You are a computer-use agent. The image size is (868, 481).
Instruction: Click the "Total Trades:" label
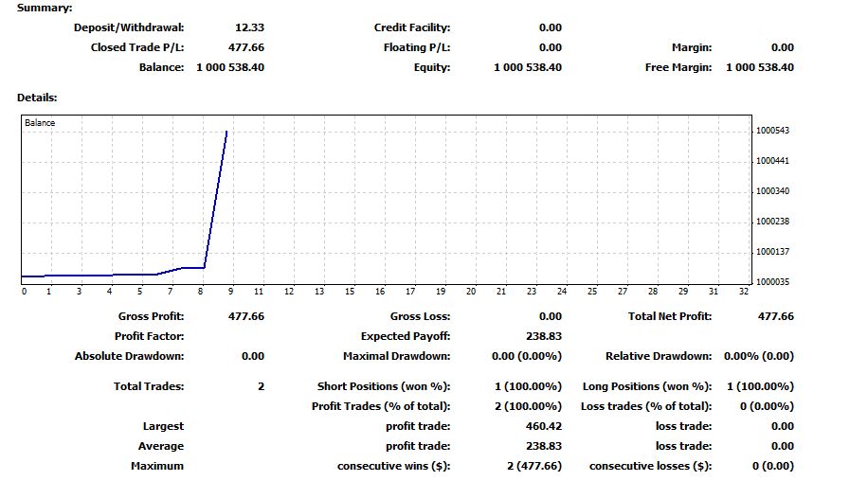[149, 386]
